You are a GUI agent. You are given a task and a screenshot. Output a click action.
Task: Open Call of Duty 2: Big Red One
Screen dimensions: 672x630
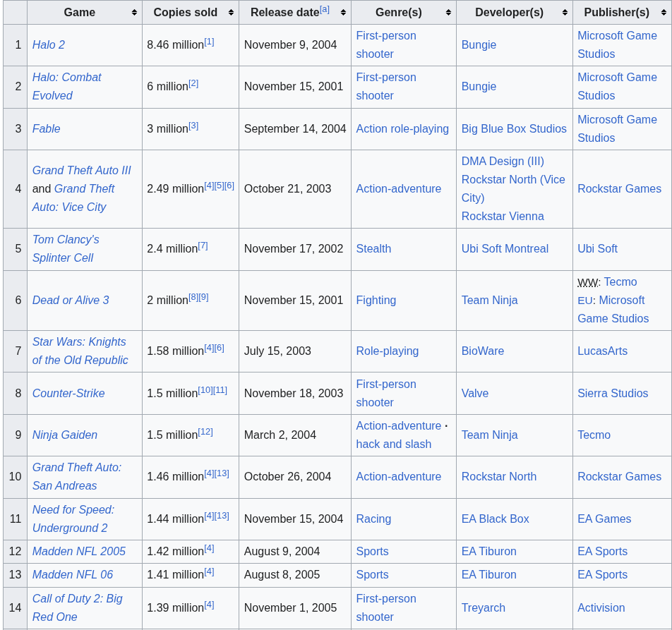pos(77,607)
